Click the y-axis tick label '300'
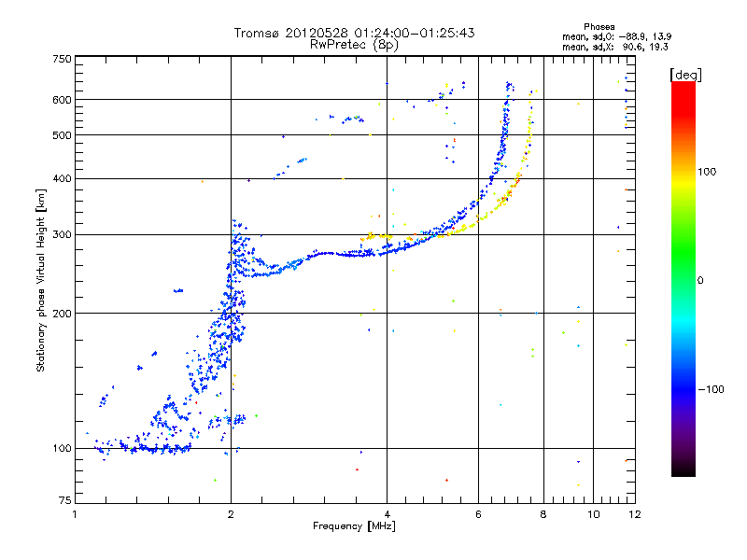This screenshot has height=560, width=747. [62, 234]
